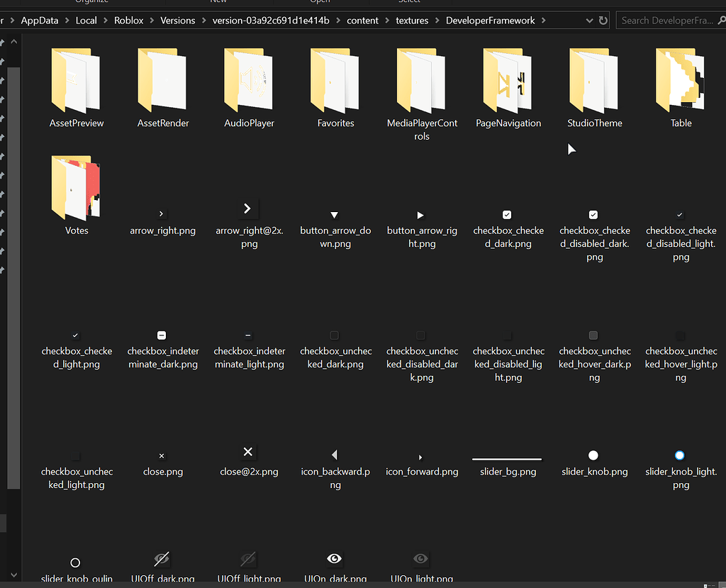Open the PageNavigation folder
Viewport: 726px width, 588px height.
point(508,88)
